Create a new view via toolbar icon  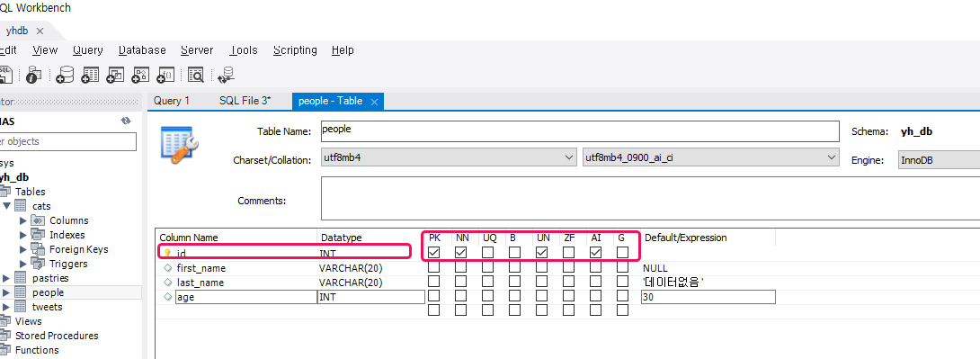click(115, 75)
